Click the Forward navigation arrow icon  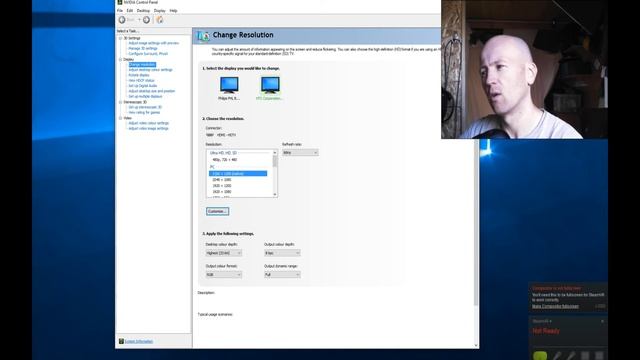click(x=146, y=20)
